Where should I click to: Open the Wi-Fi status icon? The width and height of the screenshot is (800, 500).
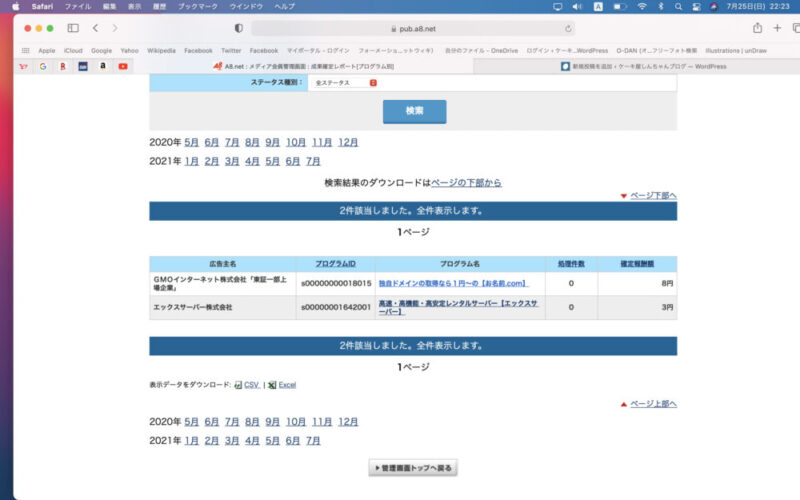coord(642,7)
